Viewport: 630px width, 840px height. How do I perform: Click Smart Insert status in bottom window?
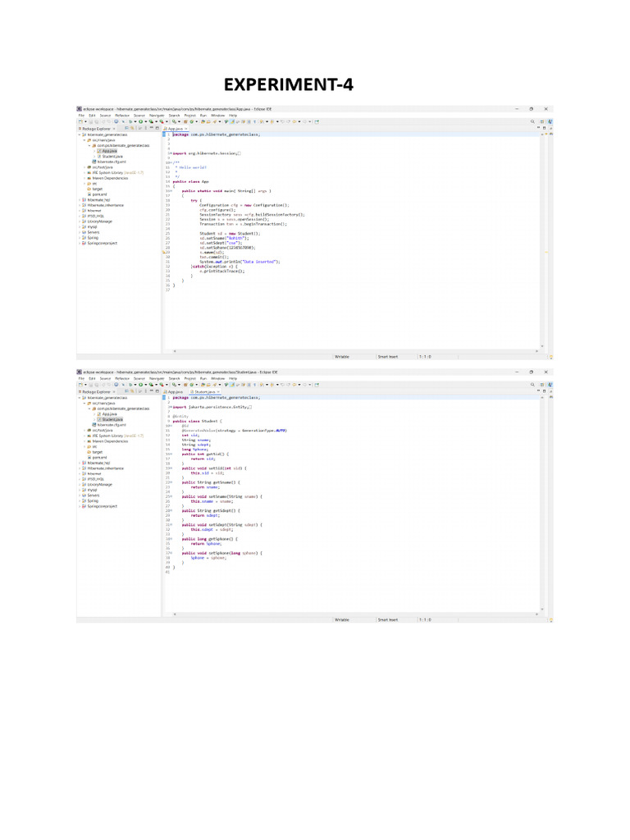388,619
